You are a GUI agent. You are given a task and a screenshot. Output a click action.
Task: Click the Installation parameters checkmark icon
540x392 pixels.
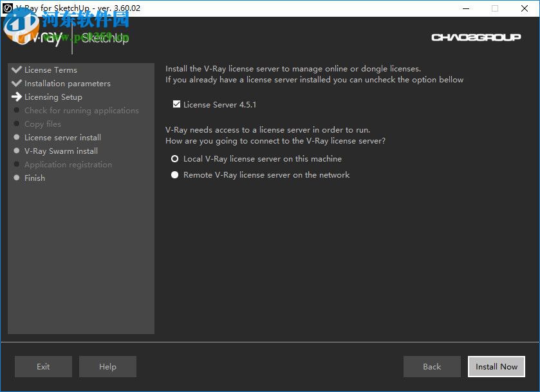click(17, 83)
